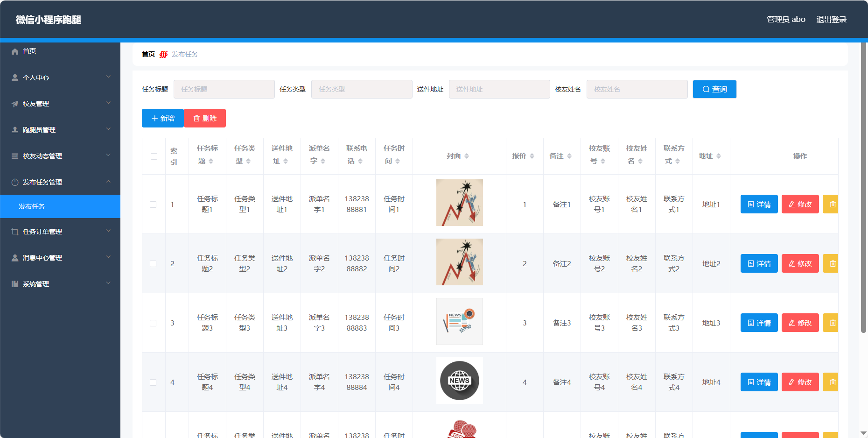Select the 发布任务 submenu item
This screenshot has width=868, height=438.
pos(60,206)
